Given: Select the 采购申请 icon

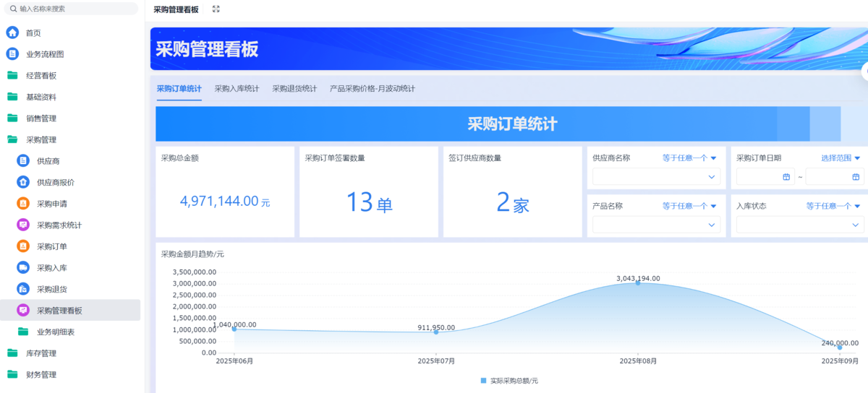Looking at the screenshot, I should click(23, 204).
